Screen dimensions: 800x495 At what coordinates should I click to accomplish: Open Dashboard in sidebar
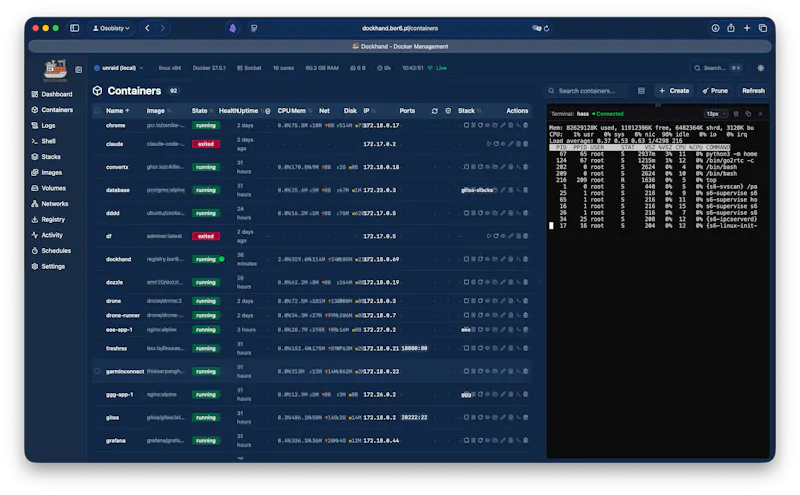[x=52, y=94]
